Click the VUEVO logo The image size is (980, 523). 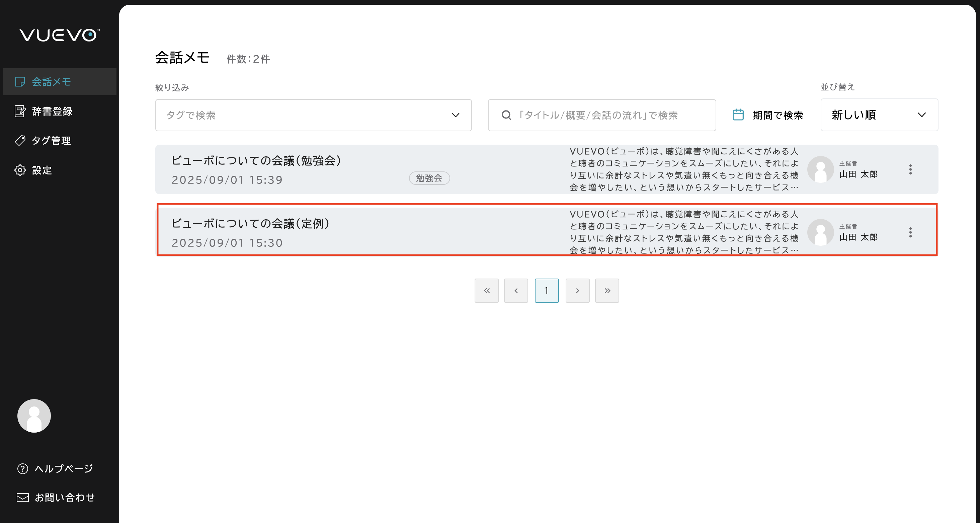coord(59,35)
